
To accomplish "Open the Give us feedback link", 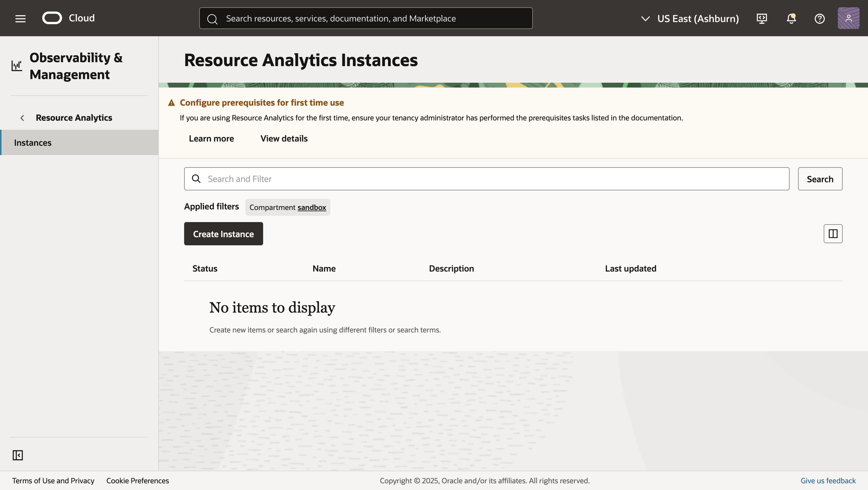I will pos(828,481).
